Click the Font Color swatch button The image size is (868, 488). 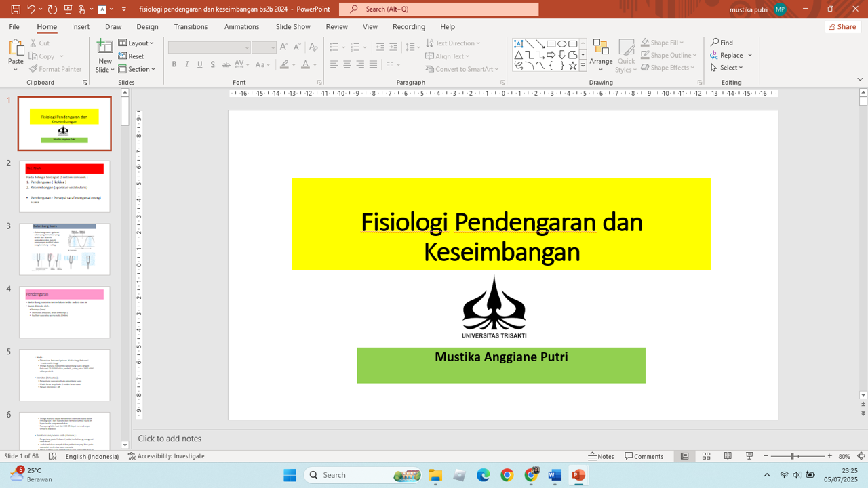(x=305, y=64)
